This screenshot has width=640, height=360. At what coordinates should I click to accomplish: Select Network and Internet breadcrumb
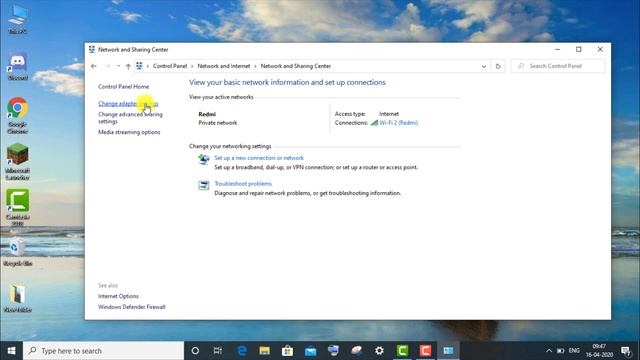point(224,66)
